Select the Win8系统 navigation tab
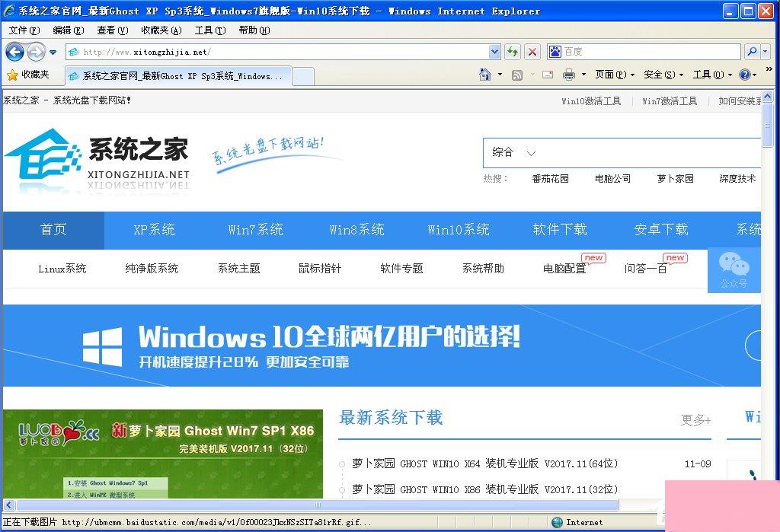Viewport: 780px width, 532px height. pos(356,230)
